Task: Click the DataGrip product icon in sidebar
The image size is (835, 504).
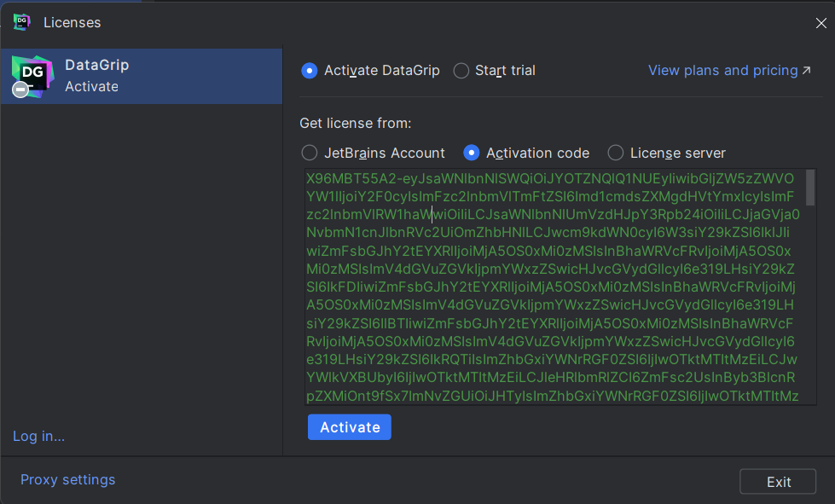Action: (x=32, y=76)
